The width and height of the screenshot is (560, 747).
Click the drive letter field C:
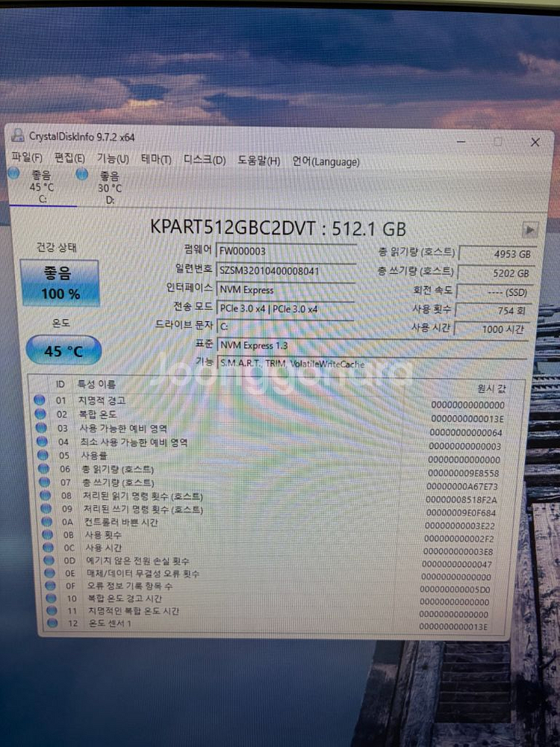pos(284,327)
